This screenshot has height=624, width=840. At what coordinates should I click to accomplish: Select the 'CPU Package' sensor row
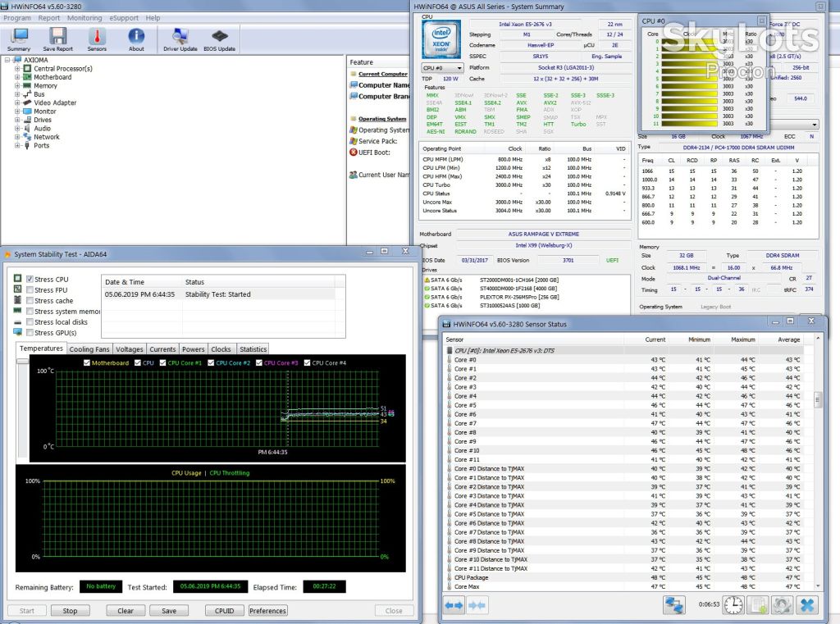pyautogui.click(x=623, y=577)
